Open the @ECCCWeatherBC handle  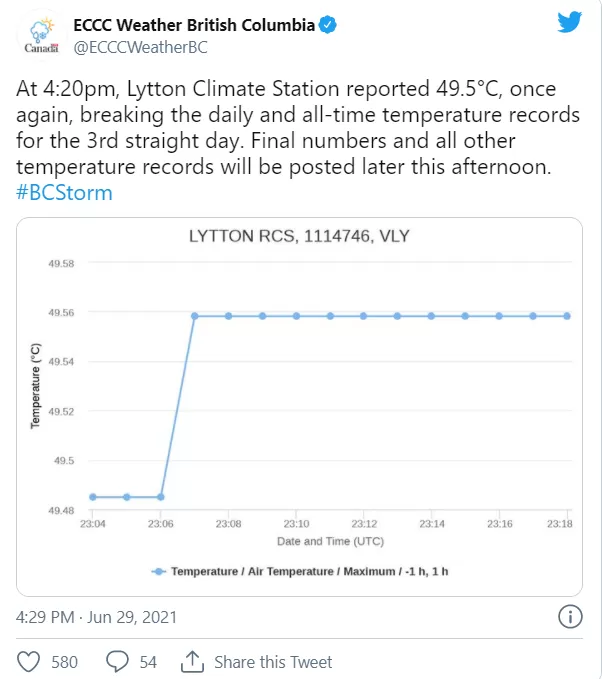(140, 47)
